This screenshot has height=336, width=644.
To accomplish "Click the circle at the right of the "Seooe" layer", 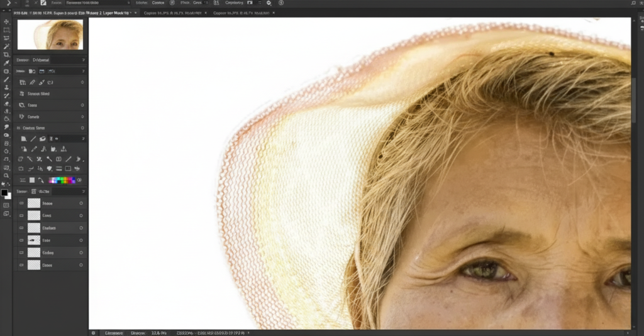I will coord(81,203).
